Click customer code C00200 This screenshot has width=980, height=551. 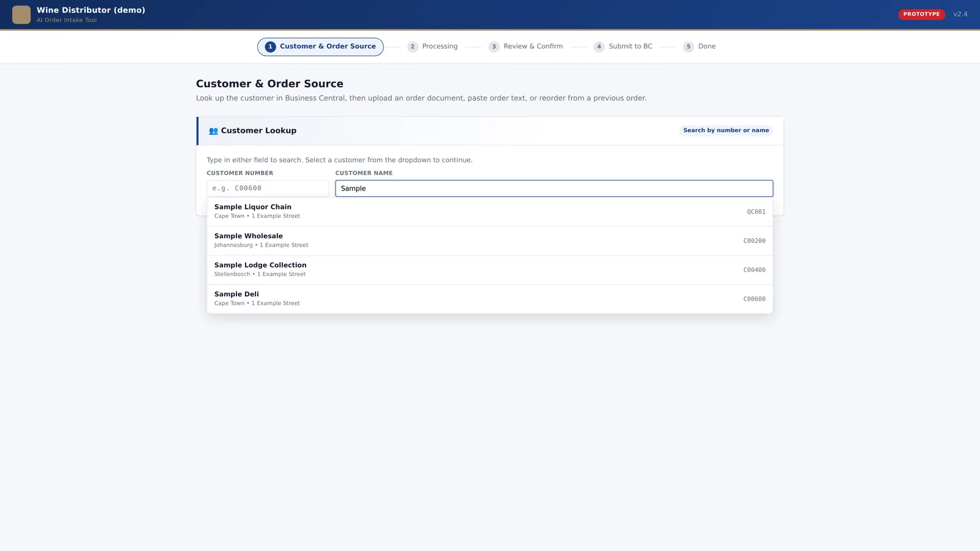point(754,241)
